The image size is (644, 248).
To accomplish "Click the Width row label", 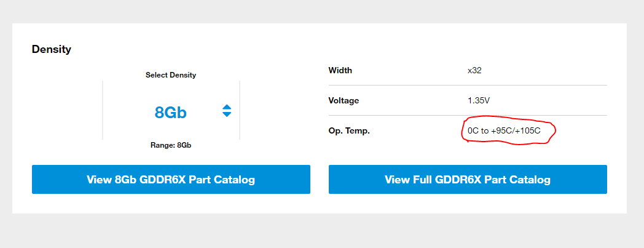I will [340, 70].
